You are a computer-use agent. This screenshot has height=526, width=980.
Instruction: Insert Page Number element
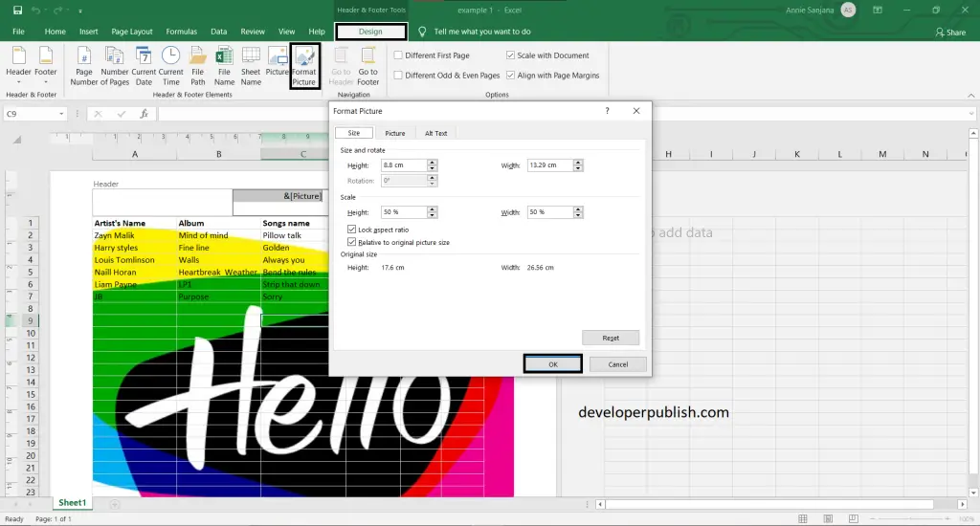click(x=84, y=66)
